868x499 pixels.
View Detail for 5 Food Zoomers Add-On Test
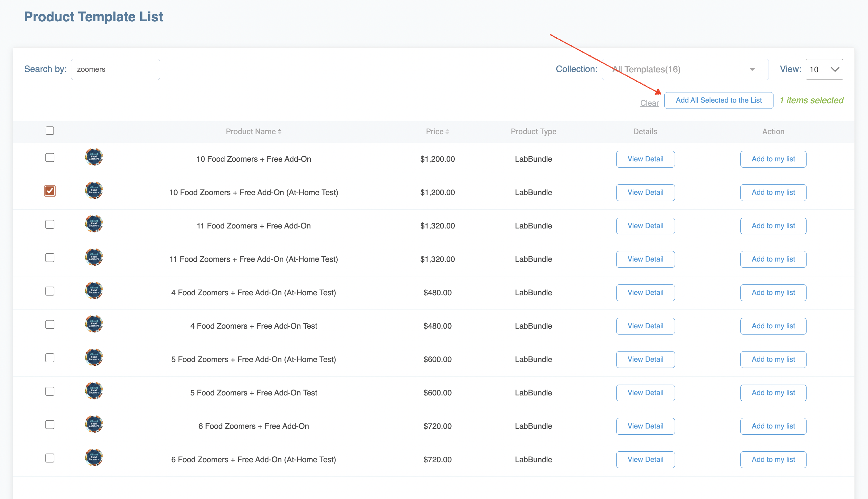coord(645,393)
